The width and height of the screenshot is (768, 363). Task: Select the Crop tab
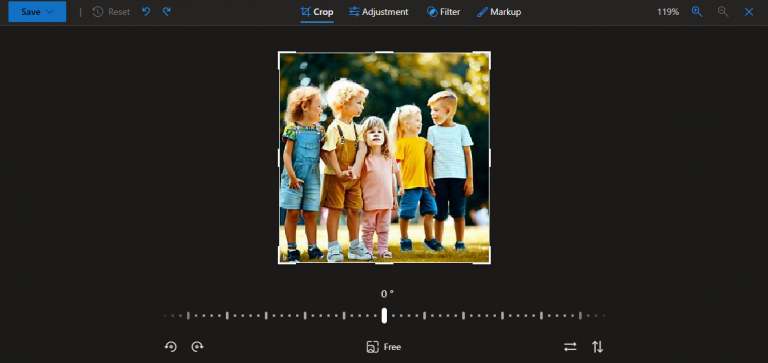click(317, 12)
